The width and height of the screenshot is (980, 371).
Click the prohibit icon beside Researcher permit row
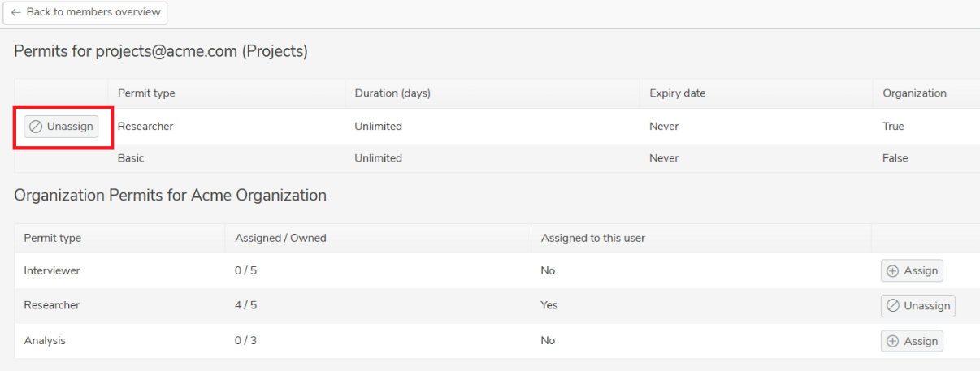(36, 127)
